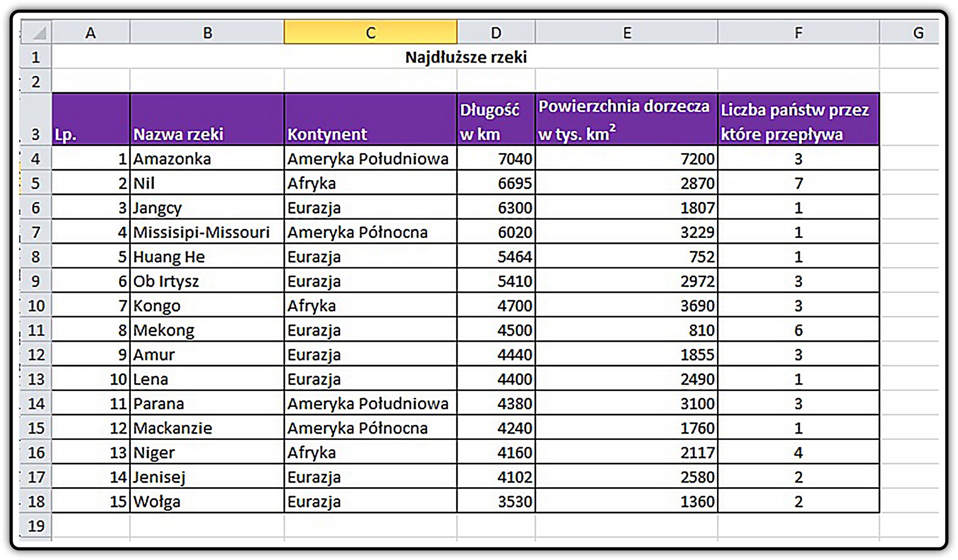Select column A header
The height and width of the screenshot is (560, 958).
pos(91,32)
